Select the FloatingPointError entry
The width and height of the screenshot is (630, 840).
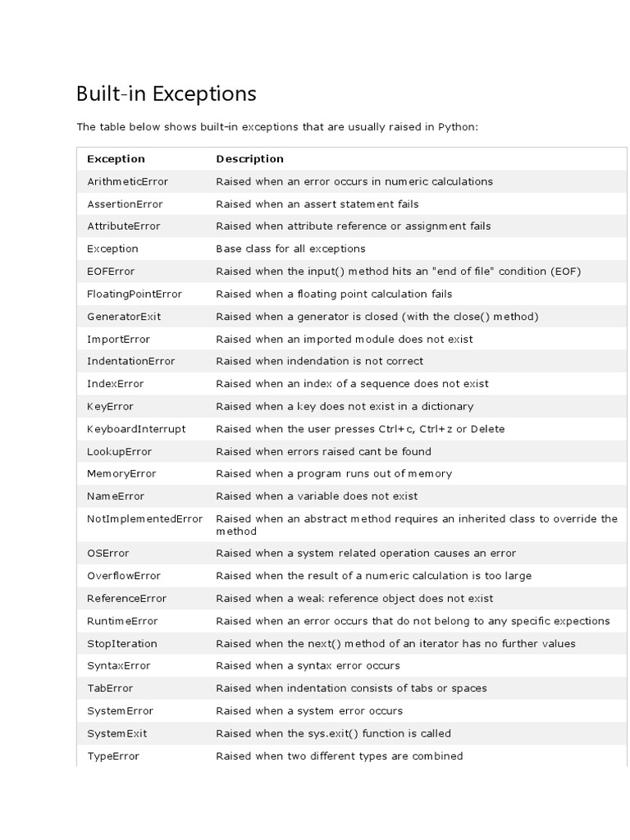(x=135, y=294)
